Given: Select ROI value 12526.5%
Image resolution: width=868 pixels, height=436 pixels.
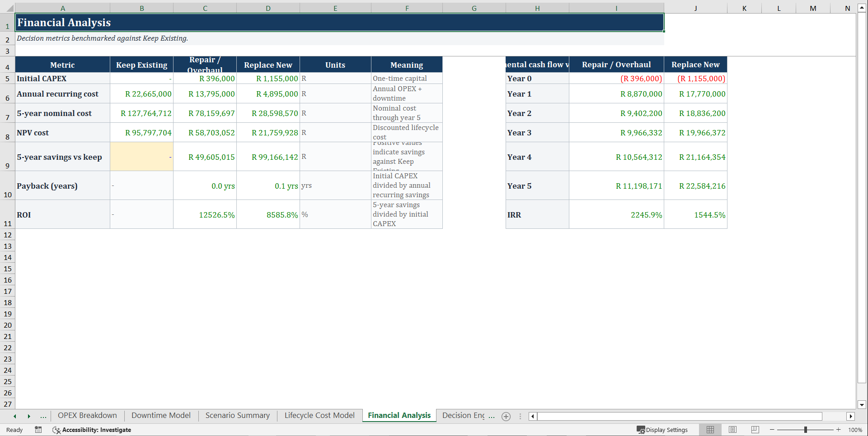Looking at the screenshot, I should 205,214.
